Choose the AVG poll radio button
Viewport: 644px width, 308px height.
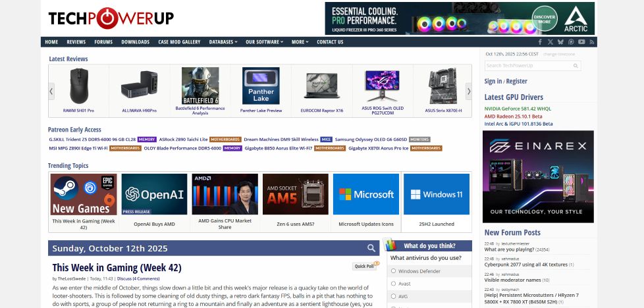coord(394,296)
